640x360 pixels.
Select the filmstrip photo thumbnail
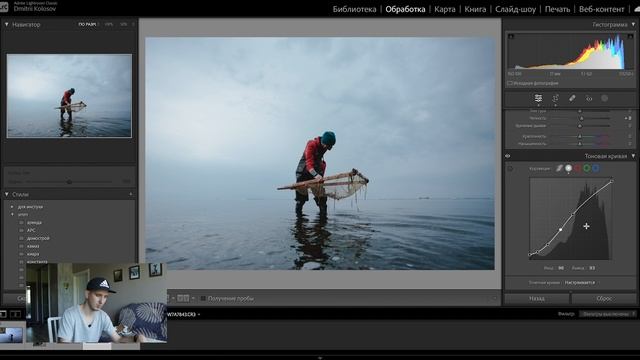11,334
